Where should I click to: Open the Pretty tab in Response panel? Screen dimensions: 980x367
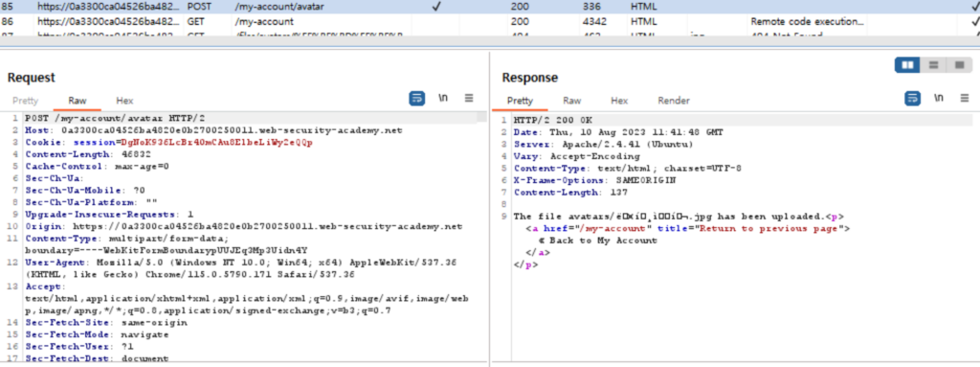pyautogui.click(x=520, y=101)
